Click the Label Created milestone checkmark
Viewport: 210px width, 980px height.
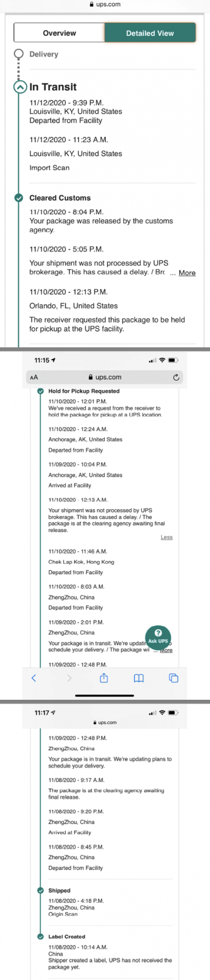(41, 936)
